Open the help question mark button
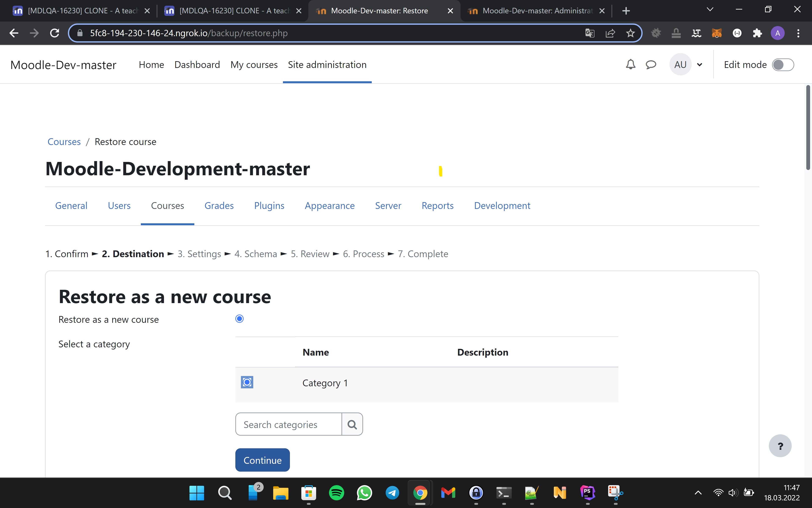This screenshot has height=508, width=812. [780, 446]
